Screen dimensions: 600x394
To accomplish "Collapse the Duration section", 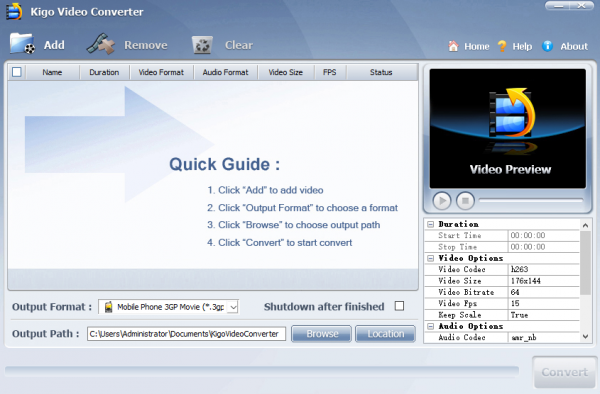I will click(430, 224).
